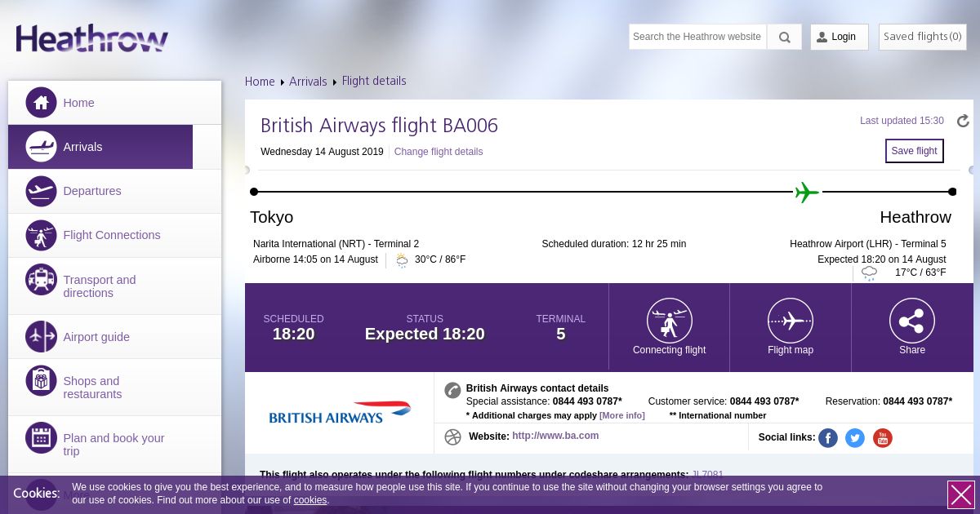The image size is (980, 514).
Task: Click the search magnifier icon
Action: click(784, 37)
